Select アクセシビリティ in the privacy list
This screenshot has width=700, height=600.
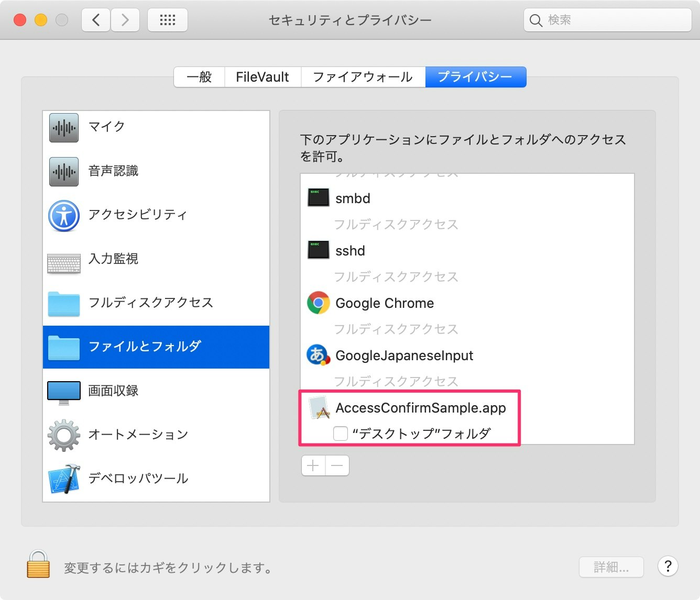click(156, 215)
